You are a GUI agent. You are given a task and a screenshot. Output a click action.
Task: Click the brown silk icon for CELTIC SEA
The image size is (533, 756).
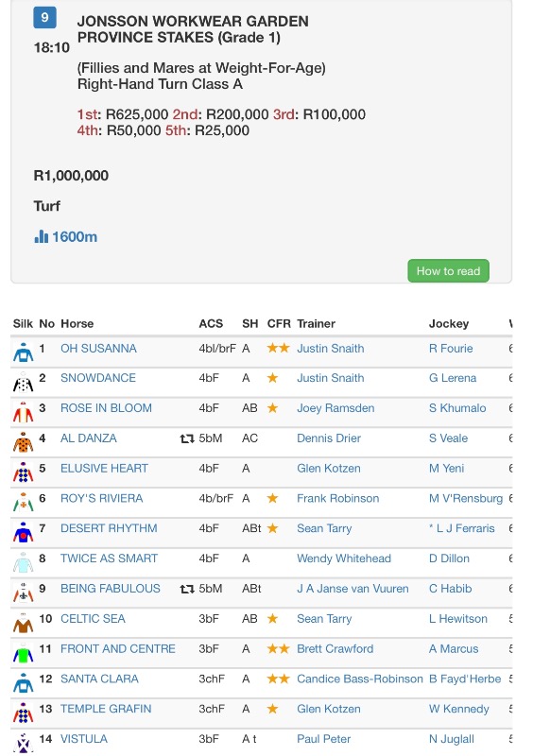click(23, 623)
